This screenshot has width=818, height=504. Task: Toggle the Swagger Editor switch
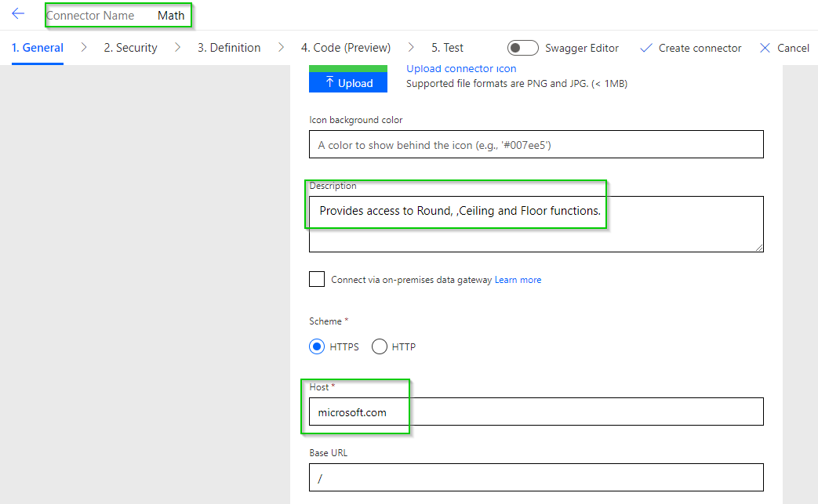[x=523, y=48]
